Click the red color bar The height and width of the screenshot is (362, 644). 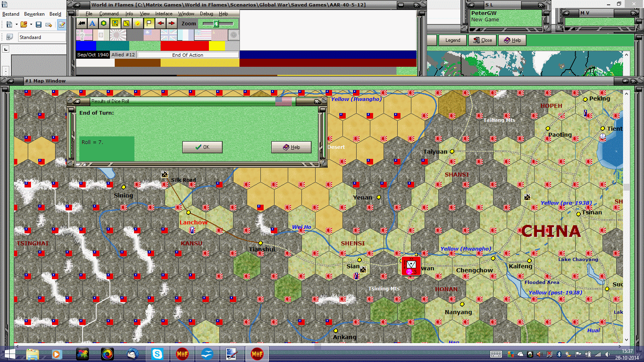click(184, 45)
